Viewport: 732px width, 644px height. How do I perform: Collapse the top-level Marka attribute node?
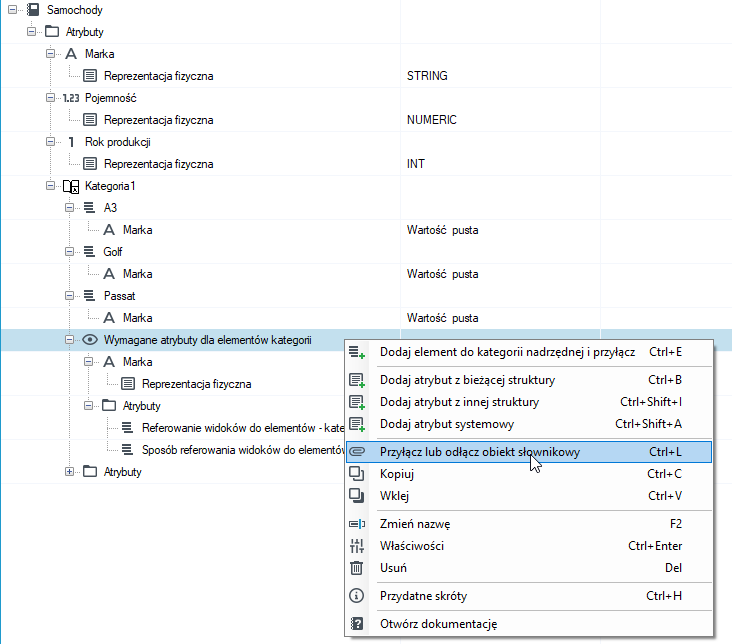(50, 54)
